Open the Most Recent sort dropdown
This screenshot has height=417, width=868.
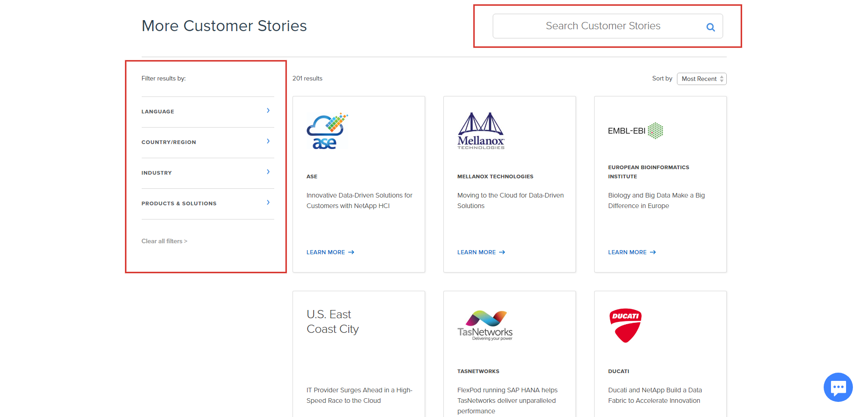[702, 79]
